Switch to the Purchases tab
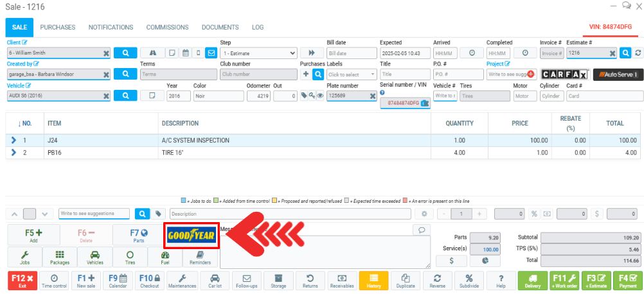The width and height of the screenshot is (644, 294). pos(58,28)
